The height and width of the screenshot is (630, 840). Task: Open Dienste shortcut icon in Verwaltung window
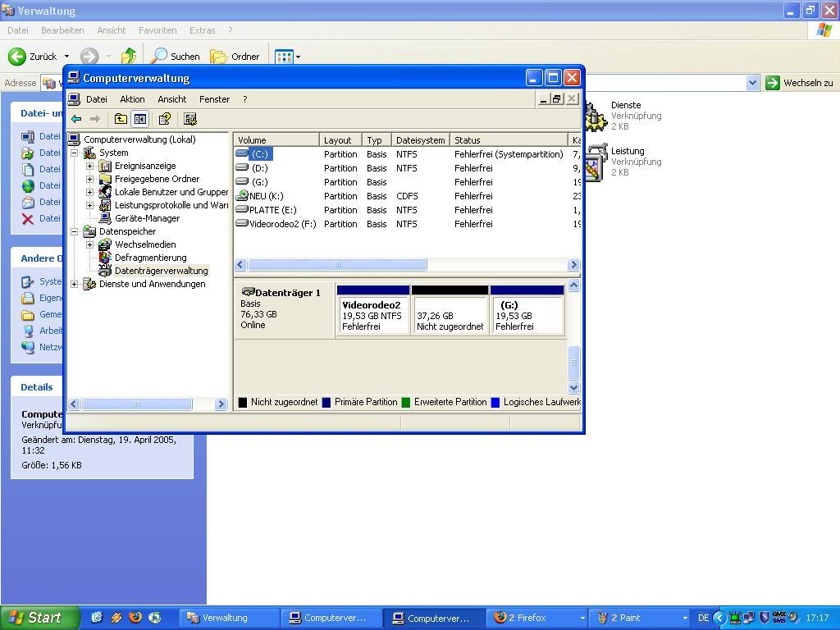point(596,116)
